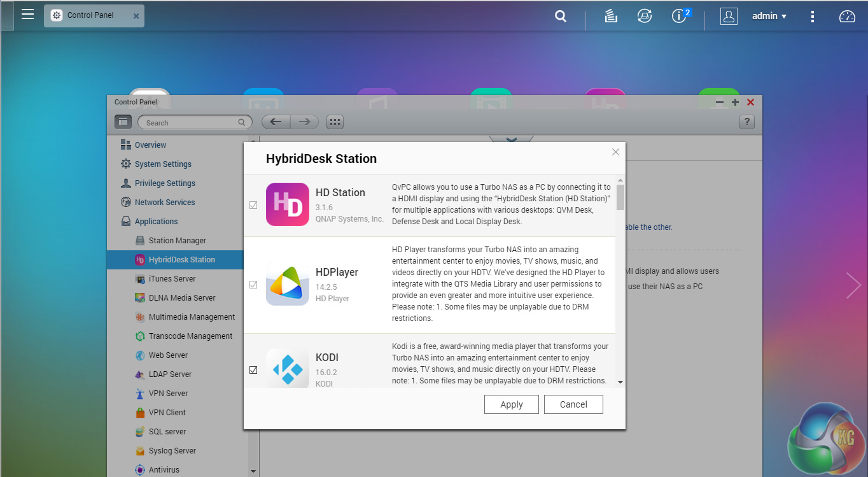The image size is (868, 477).
Task: Toggle the HDPlayer checkbox
Action: click(x=253, y=285)
